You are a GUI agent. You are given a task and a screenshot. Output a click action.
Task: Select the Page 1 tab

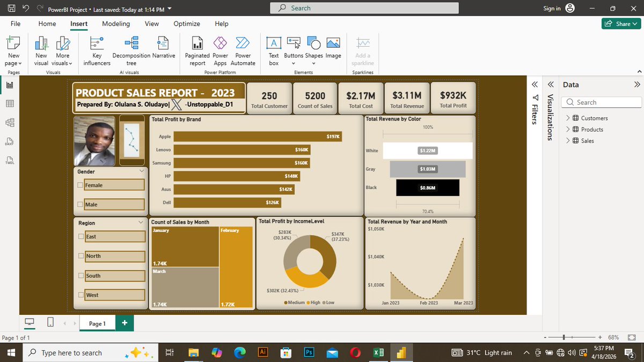click(x=97, y=323)
